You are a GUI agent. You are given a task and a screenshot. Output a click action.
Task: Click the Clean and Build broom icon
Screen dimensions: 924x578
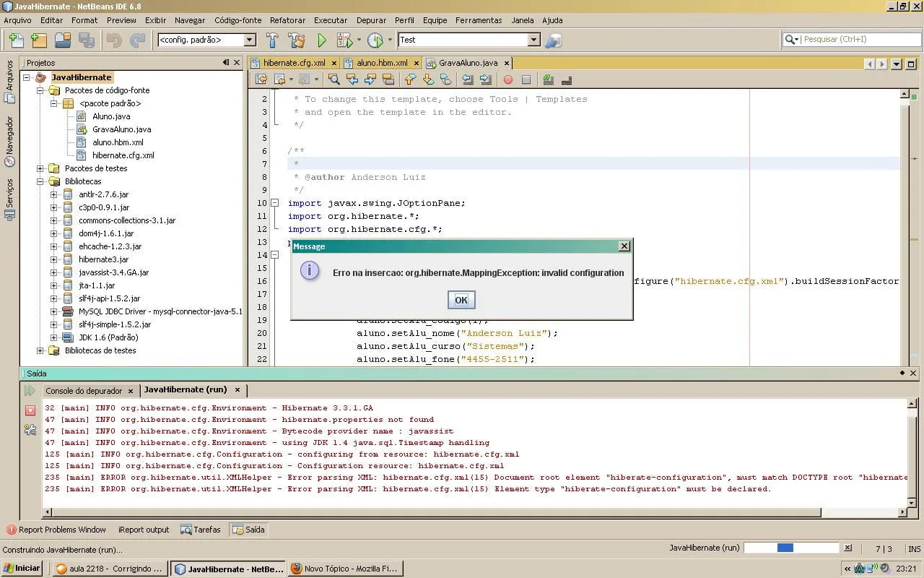tap(295, 40)
